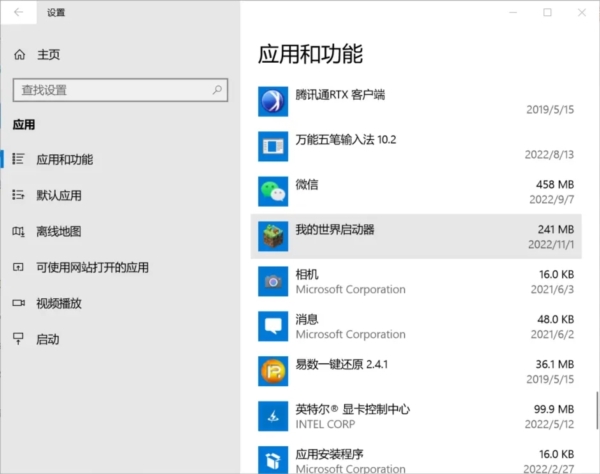Click the 可使用网站打开的应用 sidebar icon
600x474 pixels.
click(18, 267)
